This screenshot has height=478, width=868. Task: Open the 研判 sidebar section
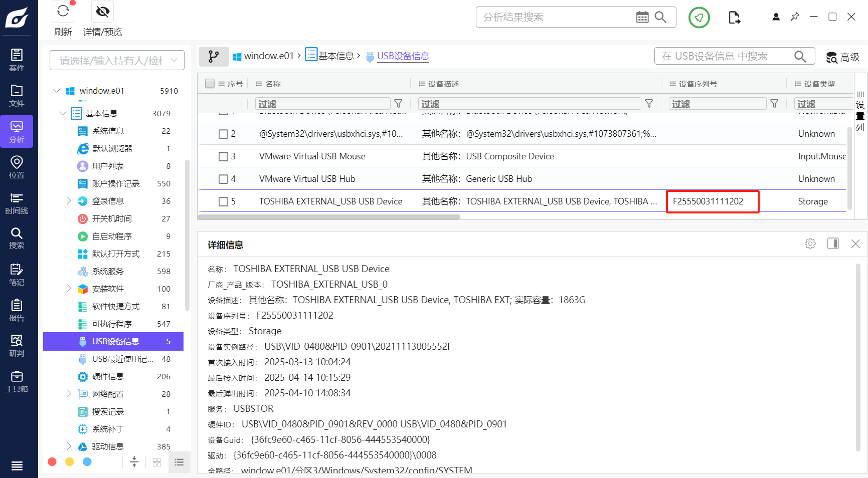click(17, 346)
